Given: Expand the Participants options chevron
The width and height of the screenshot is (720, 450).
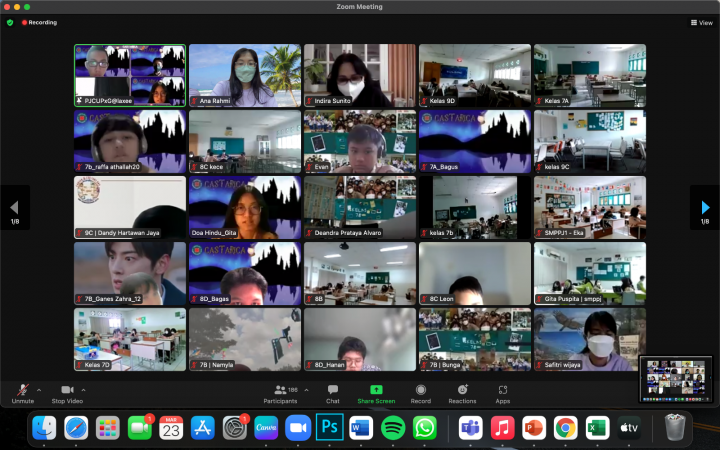Looking at the screenshot, I should [x=306, y=389].
